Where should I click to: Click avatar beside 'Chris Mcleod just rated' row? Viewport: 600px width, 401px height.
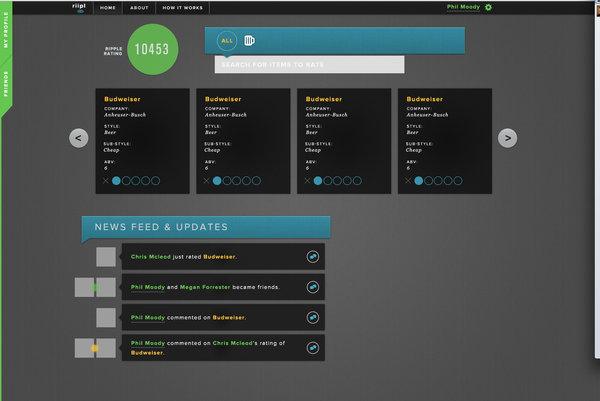click(x=106, y=257)
